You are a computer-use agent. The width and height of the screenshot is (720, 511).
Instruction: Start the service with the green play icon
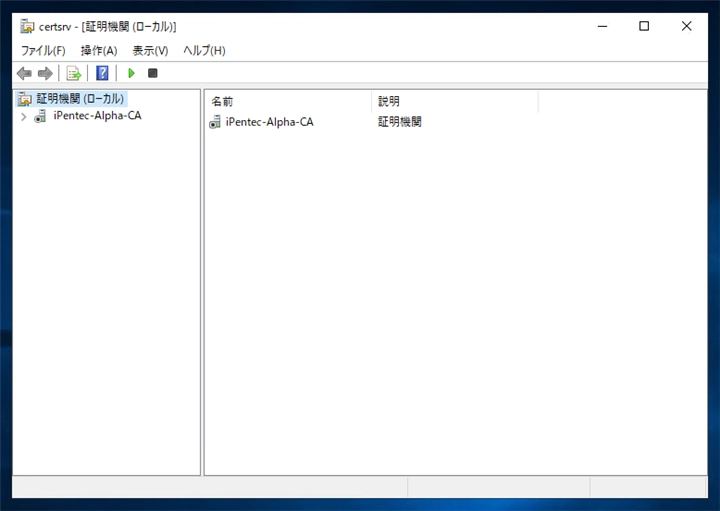131,73
